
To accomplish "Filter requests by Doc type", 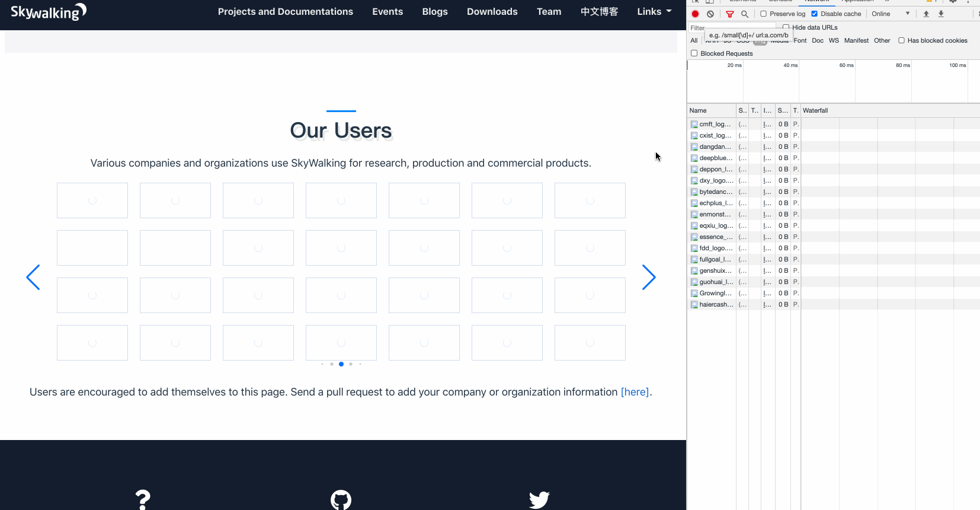I will pos(818,40).
